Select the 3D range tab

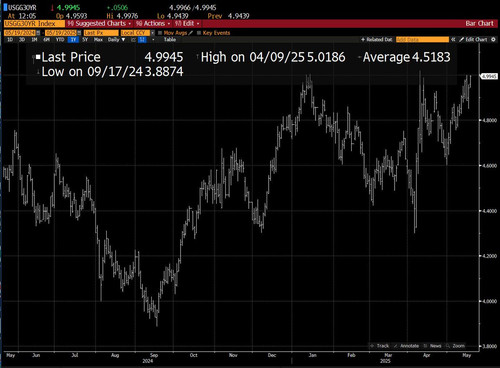22,40
